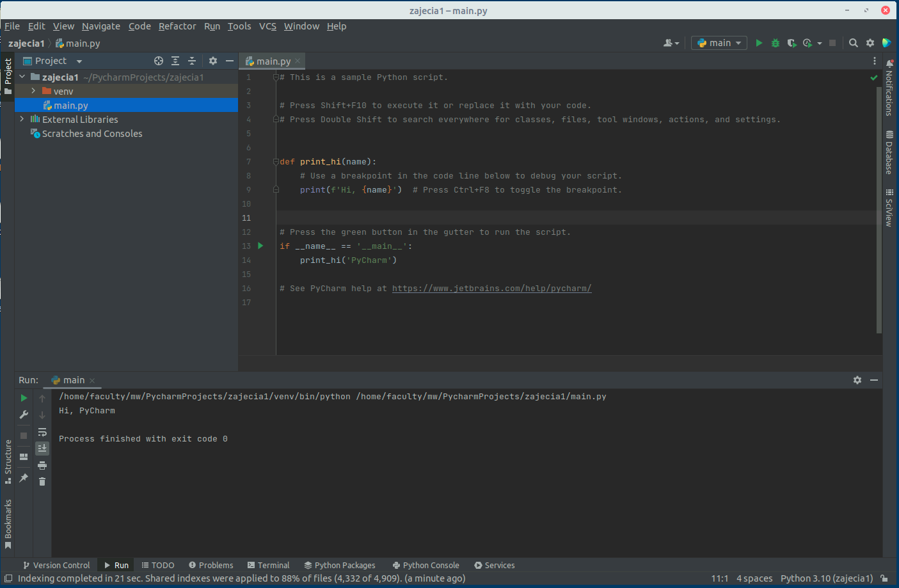899x588 pixels.
Task: Collapse the zajecia1 project root
Action: tap(22, 77)
